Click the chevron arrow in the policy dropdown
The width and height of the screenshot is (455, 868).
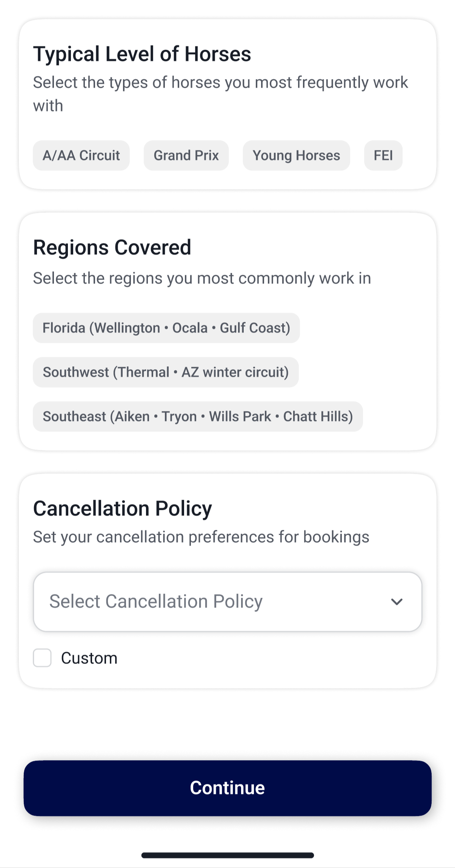397,602
